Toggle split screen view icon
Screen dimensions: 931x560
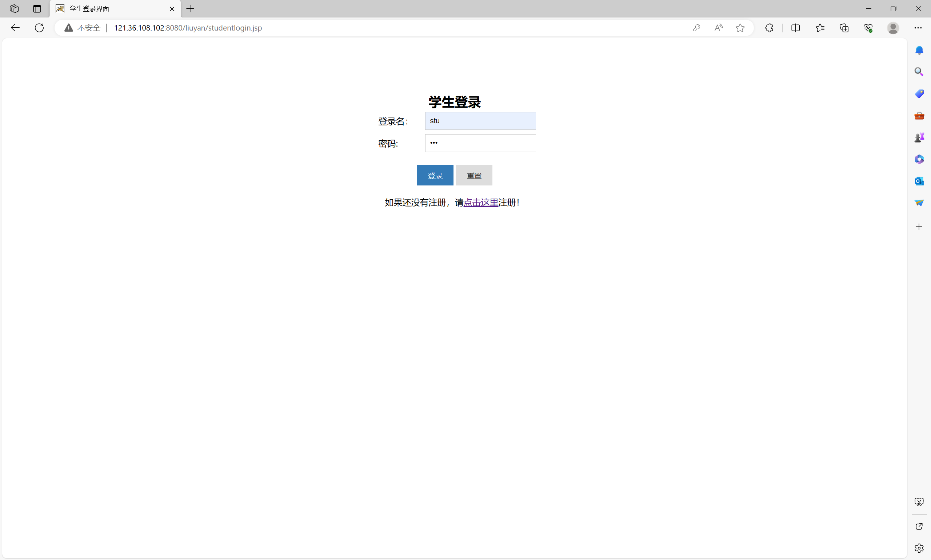point(795,28)
